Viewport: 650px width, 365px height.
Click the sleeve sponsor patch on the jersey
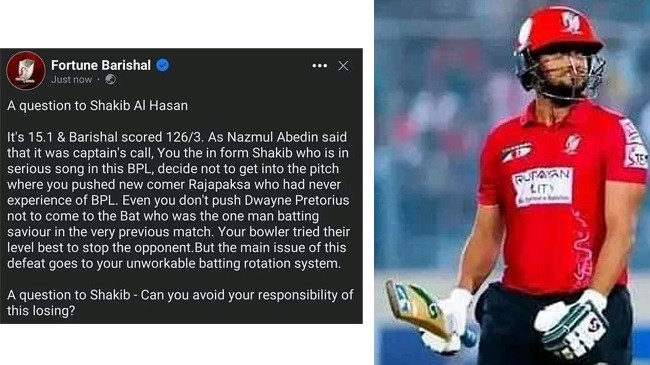(x=634, y=143)
